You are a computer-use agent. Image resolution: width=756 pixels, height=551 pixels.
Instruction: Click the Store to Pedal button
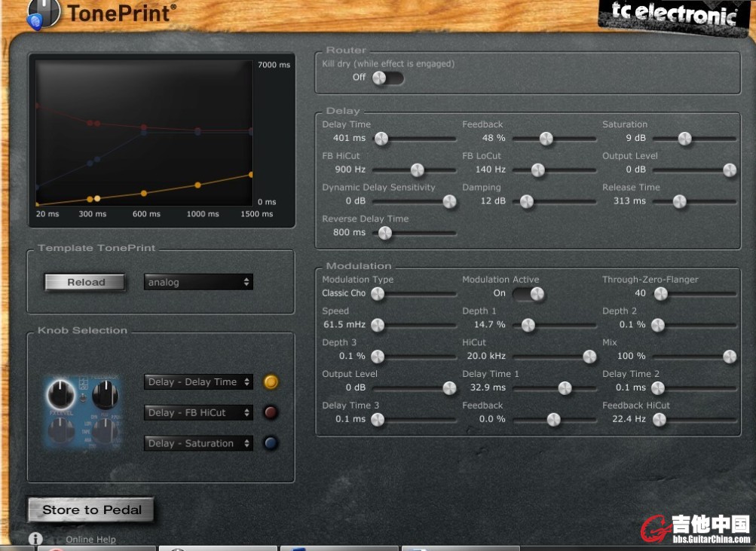pos(92,510)
